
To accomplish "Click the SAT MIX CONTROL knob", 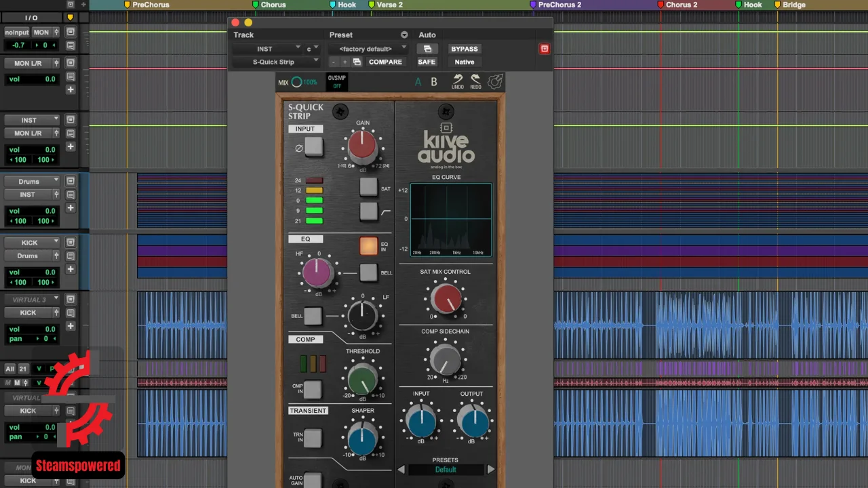I will pyautogui.click(x=446, y=298).
